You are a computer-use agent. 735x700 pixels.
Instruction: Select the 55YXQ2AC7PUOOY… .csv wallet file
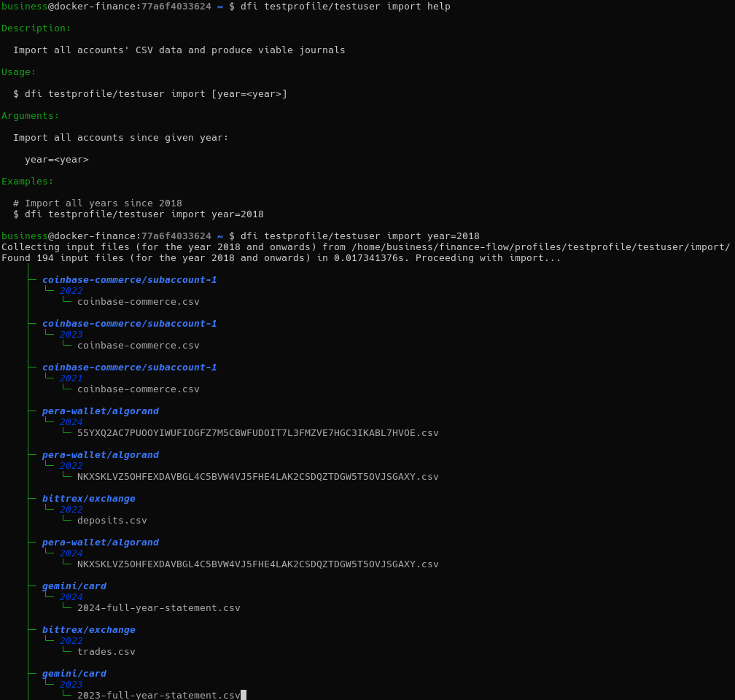pos(257,433)
